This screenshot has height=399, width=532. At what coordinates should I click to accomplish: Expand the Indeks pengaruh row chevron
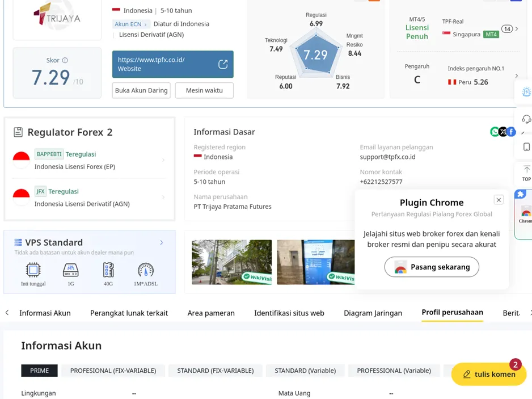(x=517, y=75)
